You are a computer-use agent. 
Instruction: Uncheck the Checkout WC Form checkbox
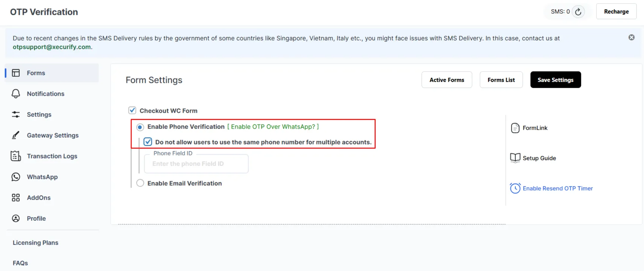[132, 110]
